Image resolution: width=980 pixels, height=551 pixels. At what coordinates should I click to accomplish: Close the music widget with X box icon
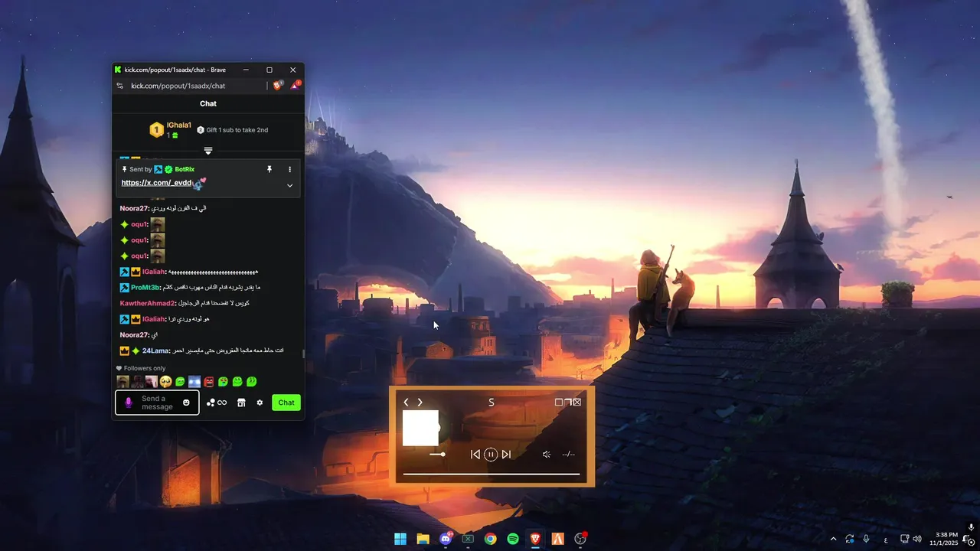click(x=577, y=402)
